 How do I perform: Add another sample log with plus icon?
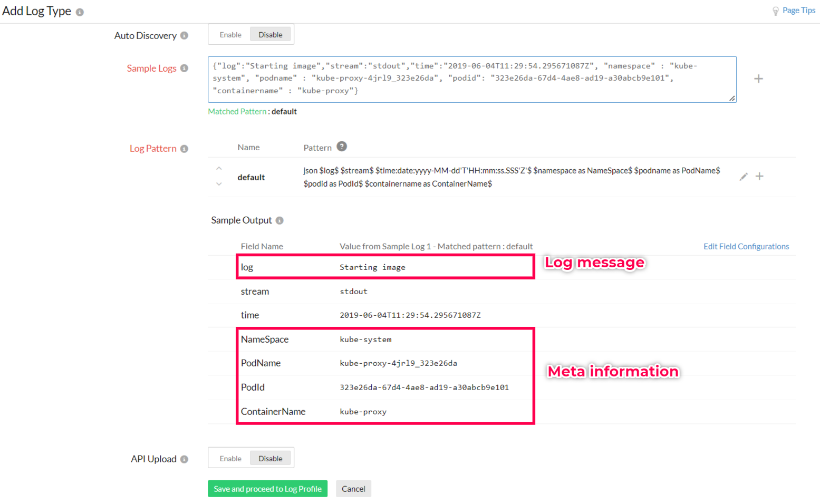[x=758, y=79]
